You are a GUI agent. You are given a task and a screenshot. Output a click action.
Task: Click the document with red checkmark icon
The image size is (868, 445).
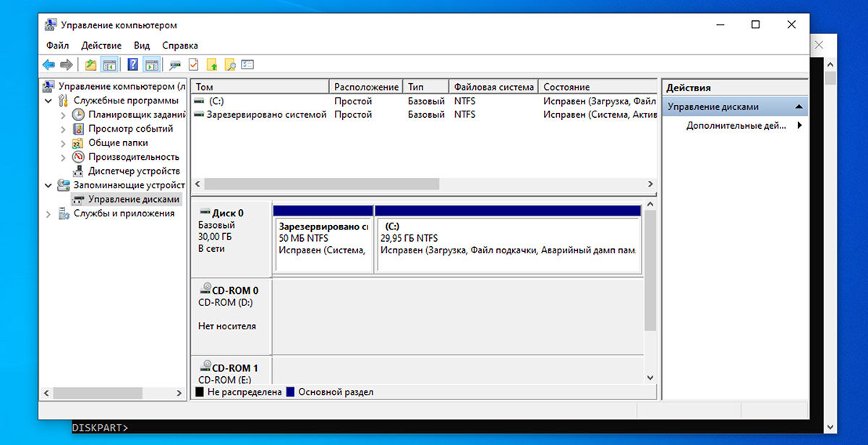click(194, 65)
